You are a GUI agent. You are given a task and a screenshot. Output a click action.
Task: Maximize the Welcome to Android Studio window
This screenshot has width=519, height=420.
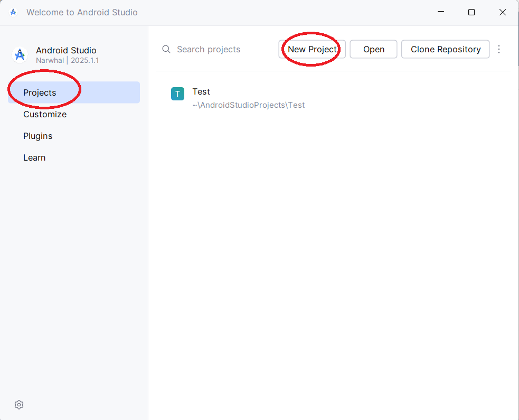tap(471, 12)
